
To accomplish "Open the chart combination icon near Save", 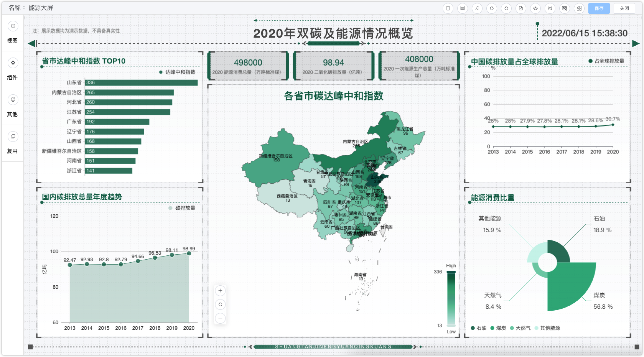I will click(x=579, y=8).
